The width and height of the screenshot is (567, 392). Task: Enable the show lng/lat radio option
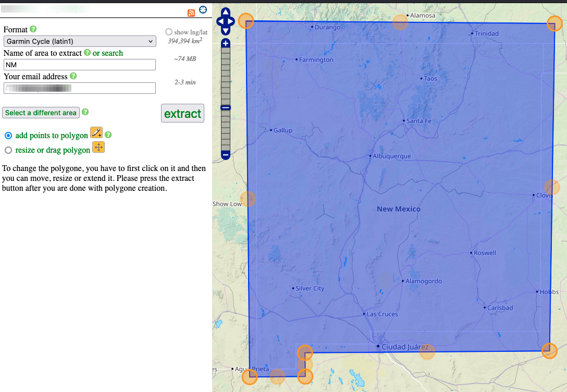168,32
